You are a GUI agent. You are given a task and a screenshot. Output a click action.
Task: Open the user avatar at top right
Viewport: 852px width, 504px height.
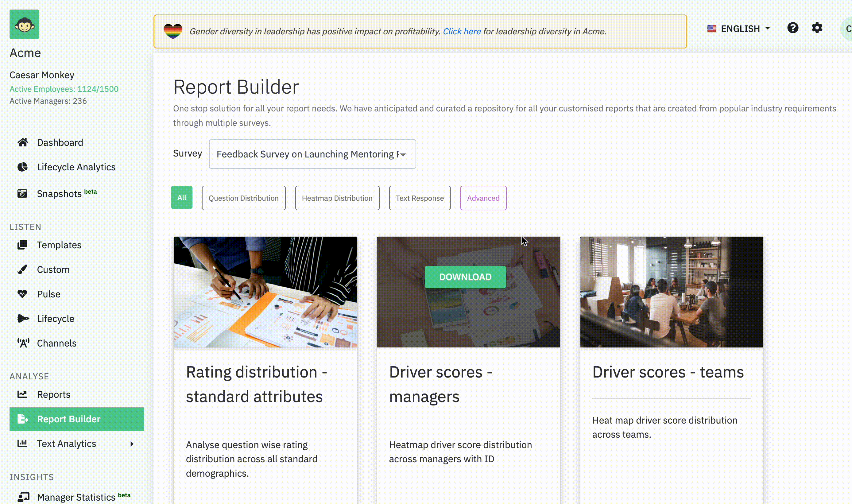tap(847, 29)
